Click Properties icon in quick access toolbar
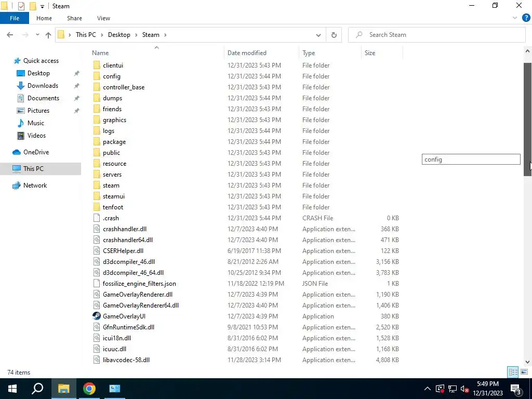The width and height of the screenshot is (532, 399). pos(21,6)
